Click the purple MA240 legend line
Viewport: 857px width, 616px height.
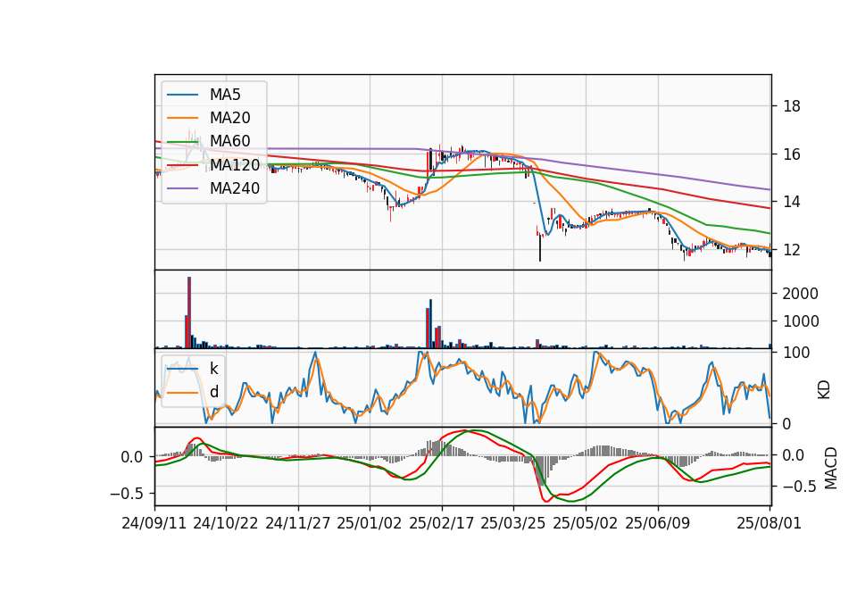point(182,188)
